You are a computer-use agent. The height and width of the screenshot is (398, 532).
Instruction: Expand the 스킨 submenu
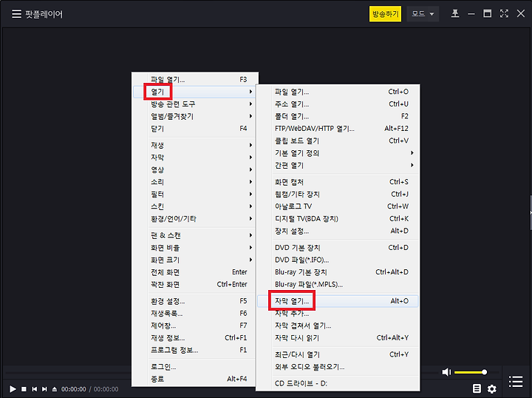(195, 206)
